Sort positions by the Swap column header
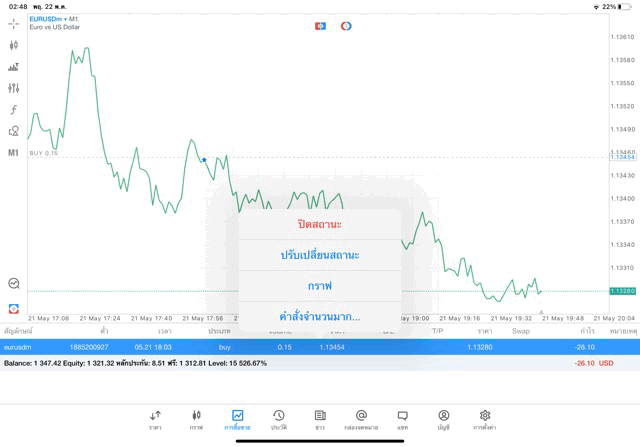This screenshot has width=640, height=447. click(x=521, y=331)
